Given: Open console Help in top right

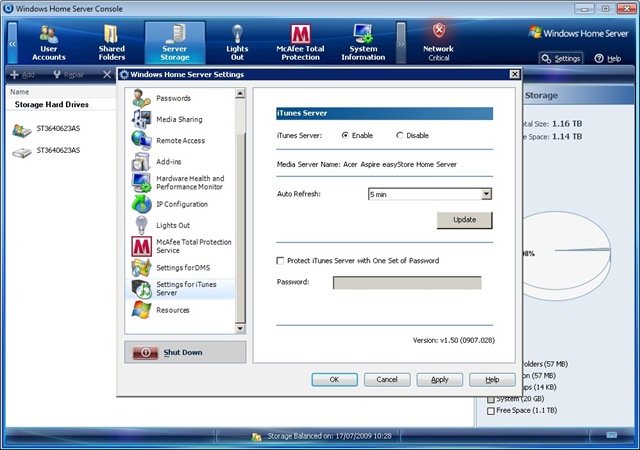Looking at the screenshot, I should tap(608, 59).
